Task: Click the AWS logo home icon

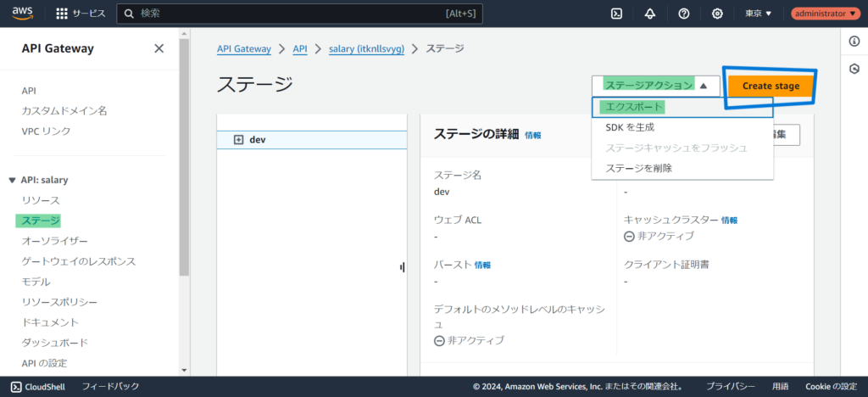Action: tap(23, 14)
